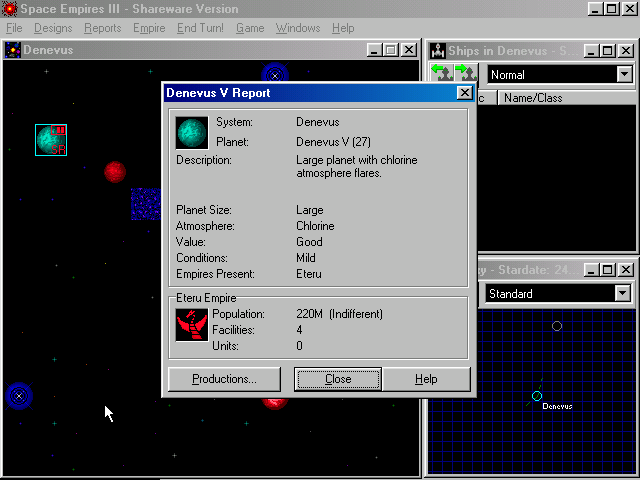This screenshot has height=480, width=640.
Task: Click the blue warp point at top of map
Action: pyautogui.click(x=275, y=74)
